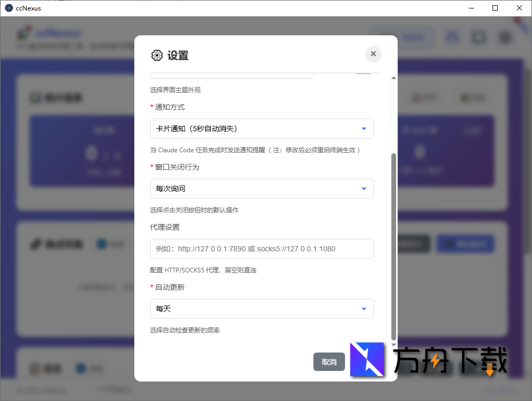This screenshot has width=532, height=401.
Task: Click the 窗口关闭行为 dropdown chevron arrow
Action: click(363, 189)
